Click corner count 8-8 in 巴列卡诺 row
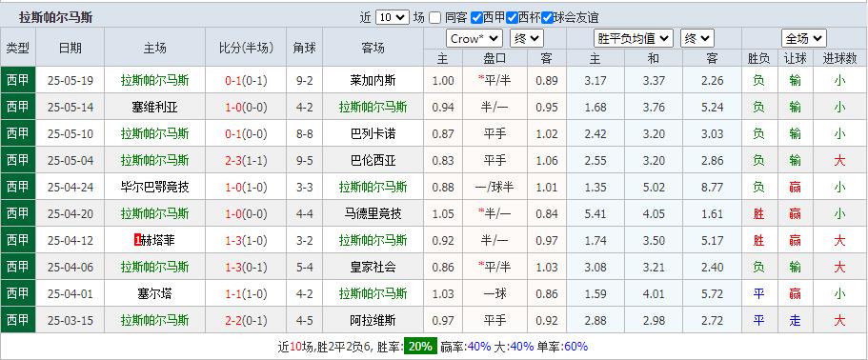 point(305,134)
